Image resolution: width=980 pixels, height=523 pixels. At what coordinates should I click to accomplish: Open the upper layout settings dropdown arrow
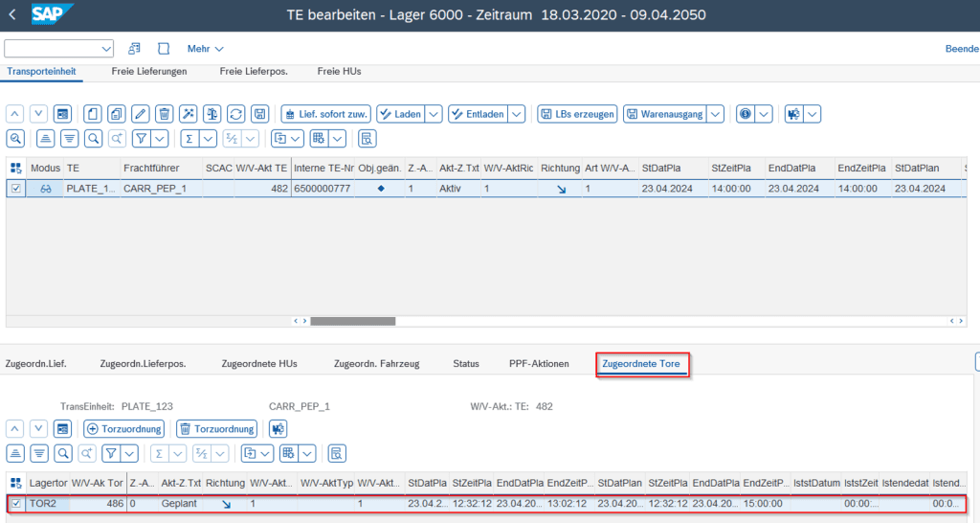pos(338,139)
